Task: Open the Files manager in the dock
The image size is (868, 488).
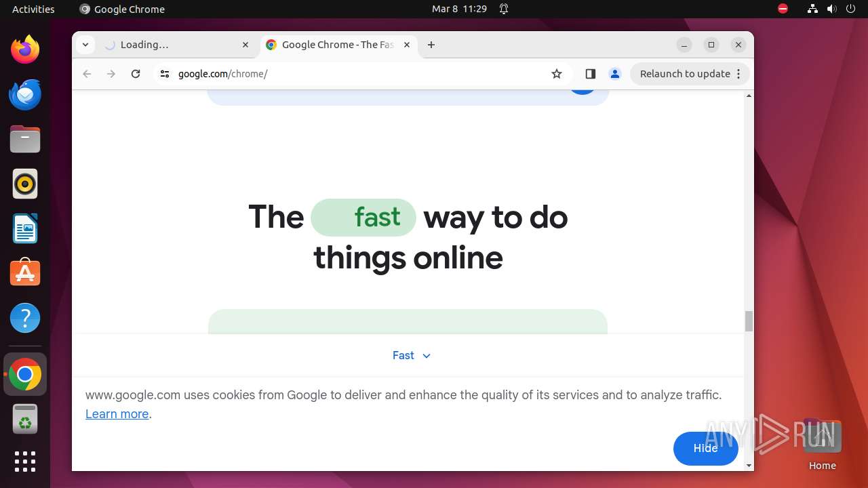Action: [25, 139]
